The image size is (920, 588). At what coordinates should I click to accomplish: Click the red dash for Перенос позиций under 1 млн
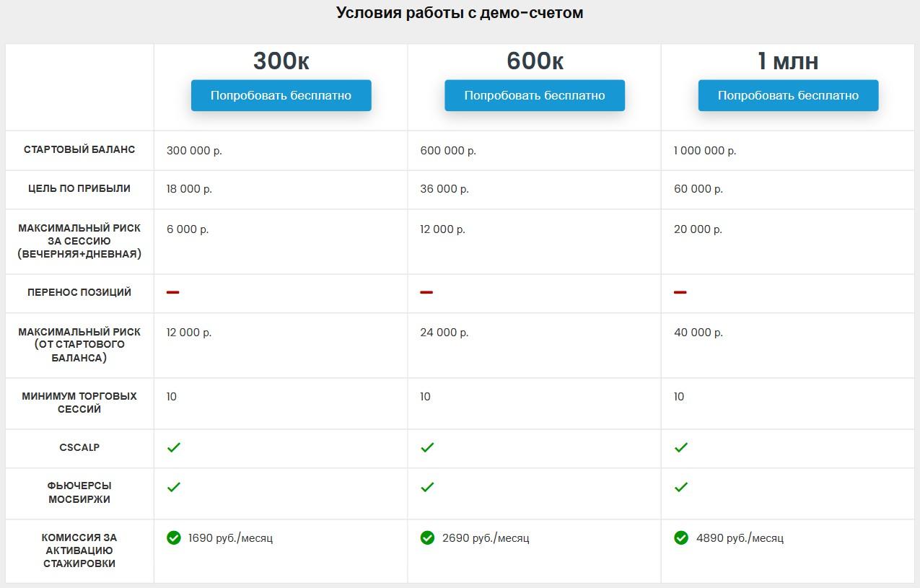tap(680, 292)
